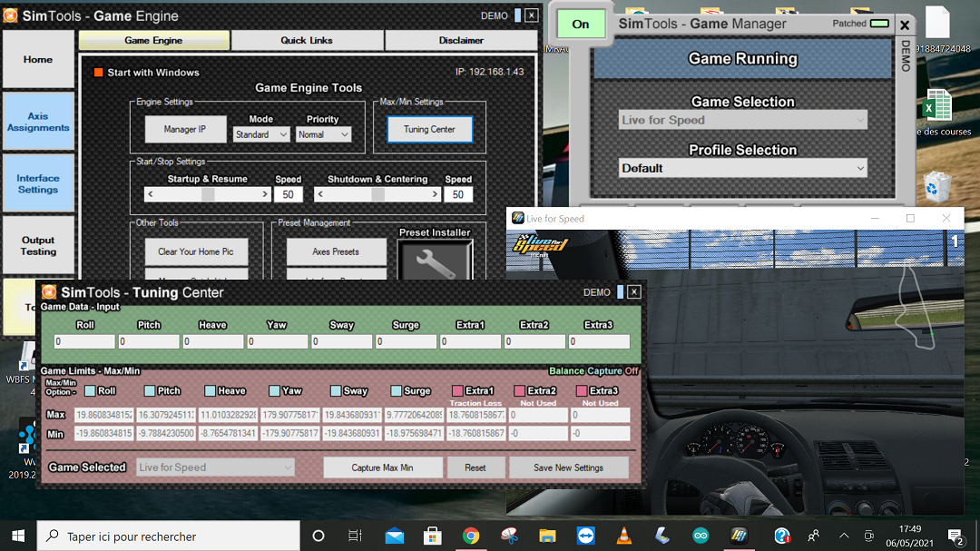Select the Game Engine tab
980x551 pixels.
pos(153,40)
